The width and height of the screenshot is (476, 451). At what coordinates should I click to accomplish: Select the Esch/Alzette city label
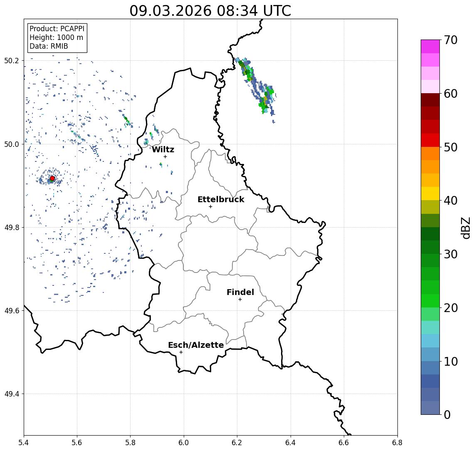pyautogui.click(x=196, y=345)
